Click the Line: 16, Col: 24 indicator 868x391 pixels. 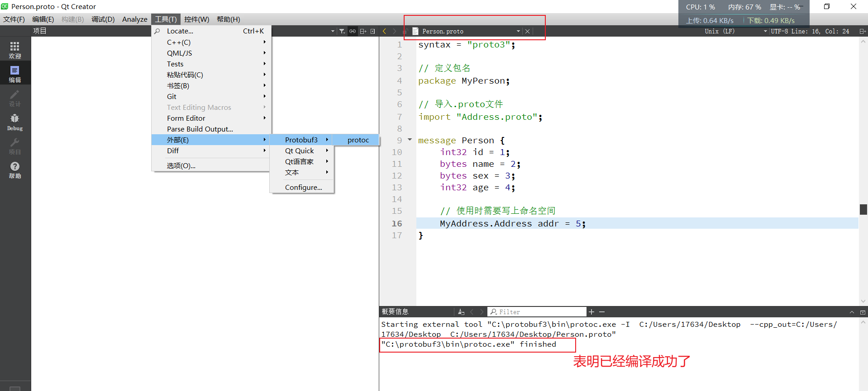(820, 31)
